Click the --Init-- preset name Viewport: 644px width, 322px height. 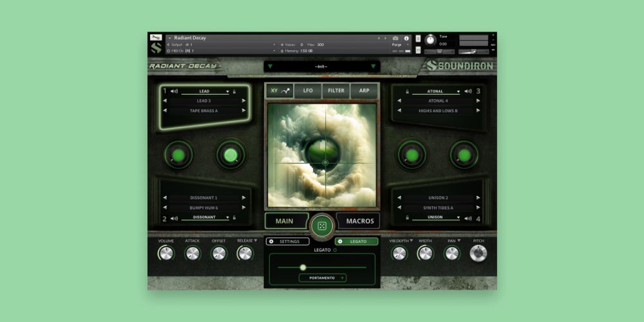click(321, 66)
